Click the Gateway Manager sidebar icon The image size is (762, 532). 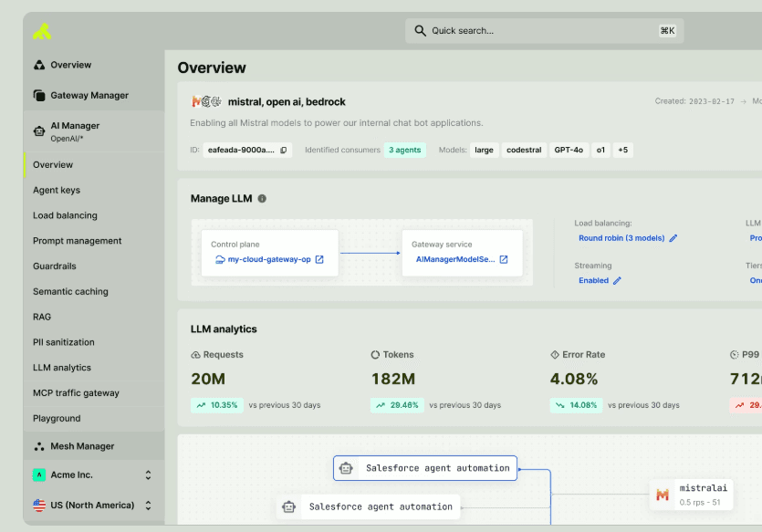39,95
